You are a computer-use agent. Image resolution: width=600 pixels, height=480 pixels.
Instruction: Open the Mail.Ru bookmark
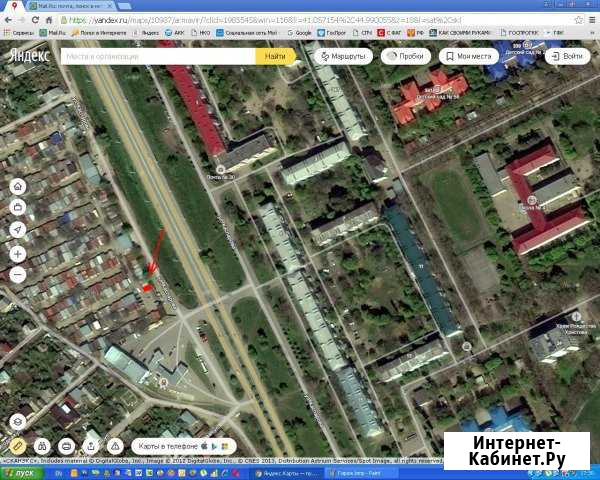(53, 33)
